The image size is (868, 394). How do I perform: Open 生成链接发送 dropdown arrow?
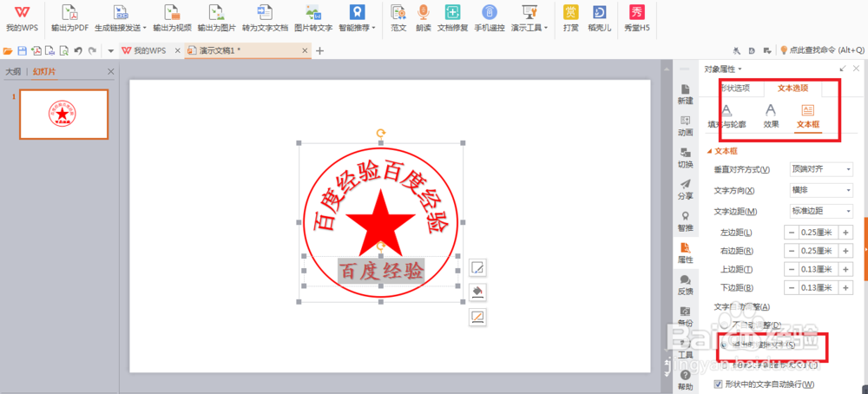click(x=144, y=27)
